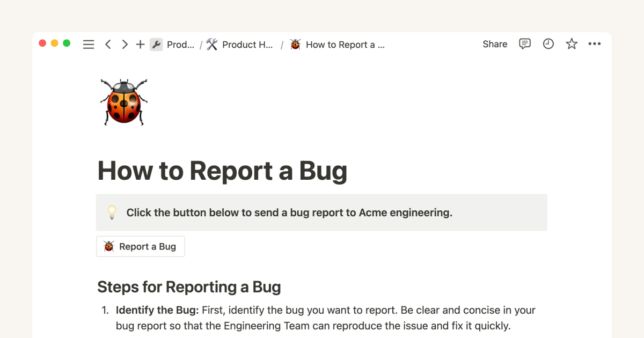Open the three-dot more options menu

(x=595, y=44)
